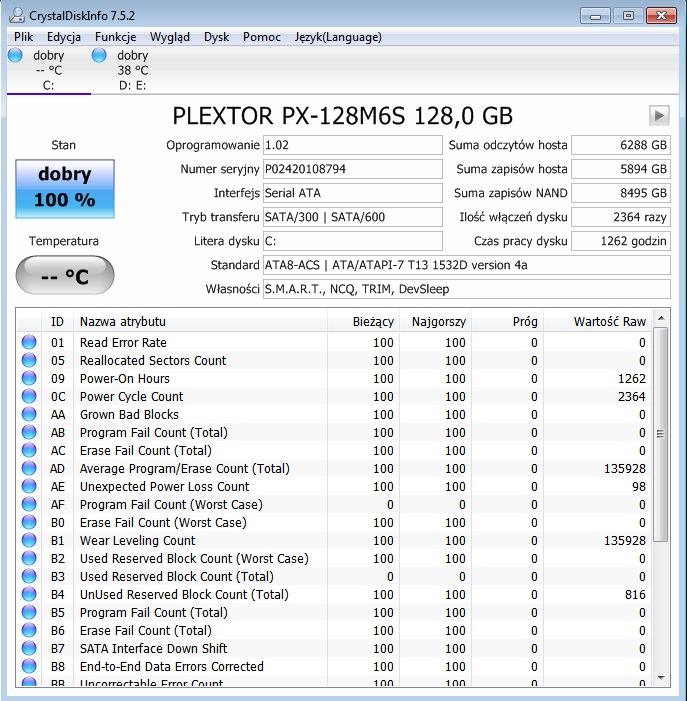Click the dobry 100 % health status button
This screenshot has width=687, height=701.
tap(65, 189)
